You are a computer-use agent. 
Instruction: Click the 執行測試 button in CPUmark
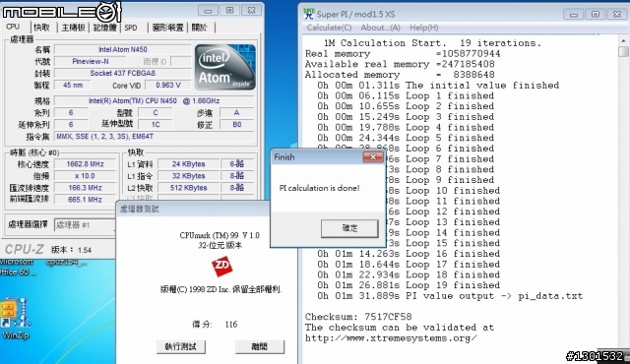(181, 346)
